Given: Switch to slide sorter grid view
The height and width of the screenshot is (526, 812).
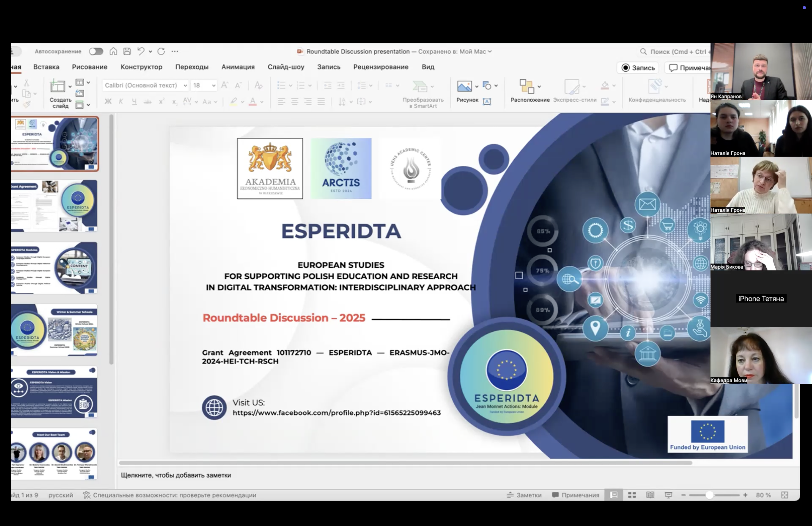Looking at the screenshot, I should pyautogui.click(x=632, y=495).
